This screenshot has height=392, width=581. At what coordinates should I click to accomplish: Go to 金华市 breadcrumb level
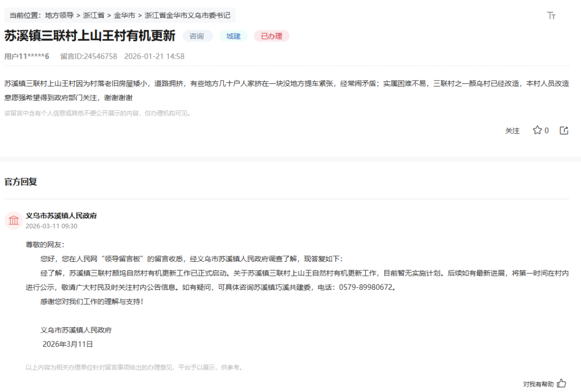click(124, 16)
